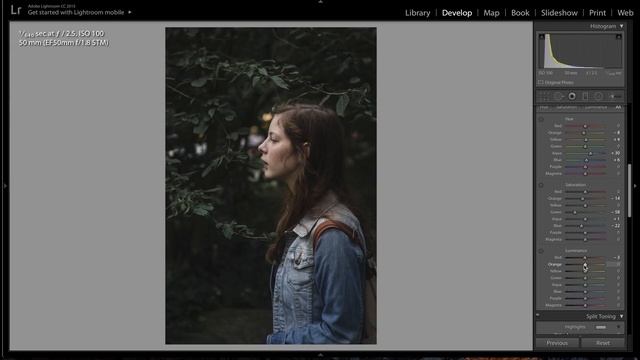640x360 pixels.
Task: Click the histogram graph
Action: tap(580, 51)
